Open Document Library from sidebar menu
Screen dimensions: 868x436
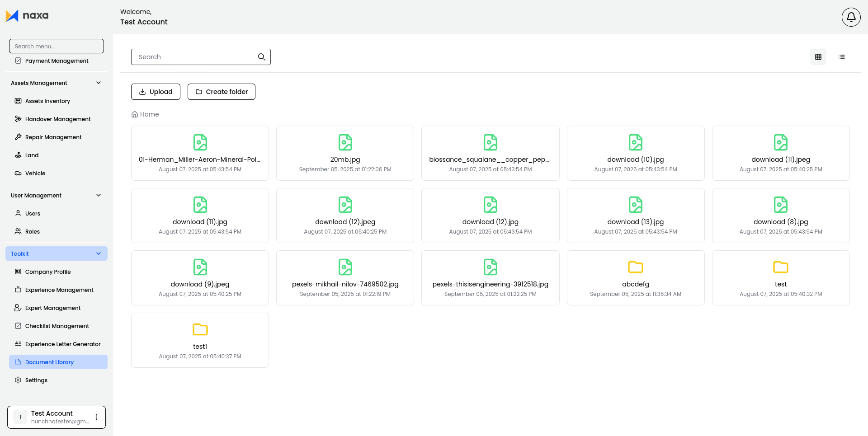pos(49,362)
